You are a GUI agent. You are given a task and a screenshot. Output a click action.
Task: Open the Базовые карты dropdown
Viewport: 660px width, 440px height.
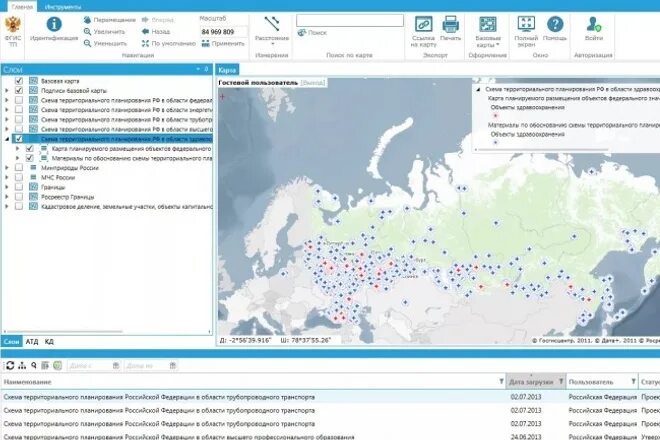pos(488,32)
